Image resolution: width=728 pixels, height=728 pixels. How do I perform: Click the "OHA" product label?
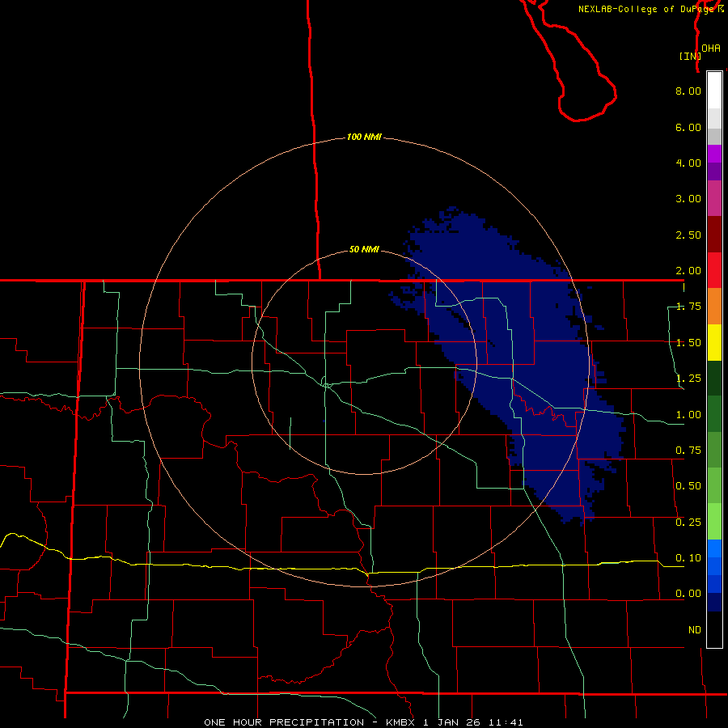[711, 49]
